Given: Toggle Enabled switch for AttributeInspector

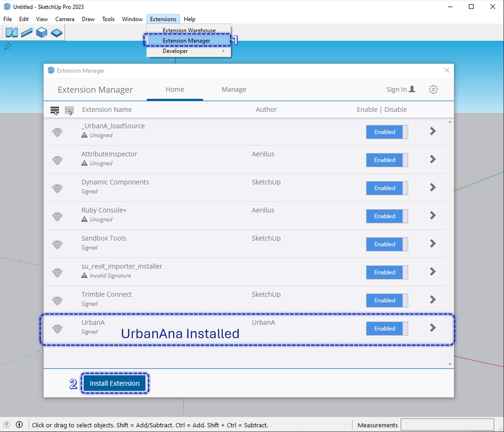Looking at the screenshot, I should [387, 160].
